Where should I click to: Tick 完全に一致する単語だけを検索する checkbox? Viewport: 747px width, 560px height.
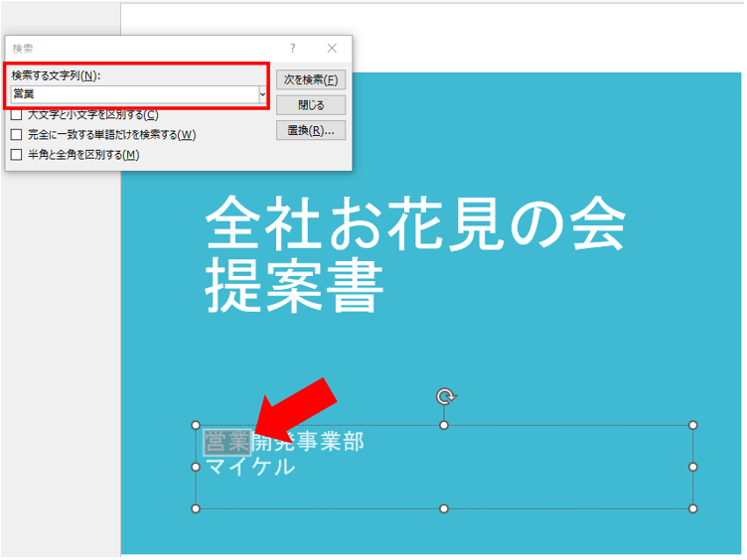point(17,135)
